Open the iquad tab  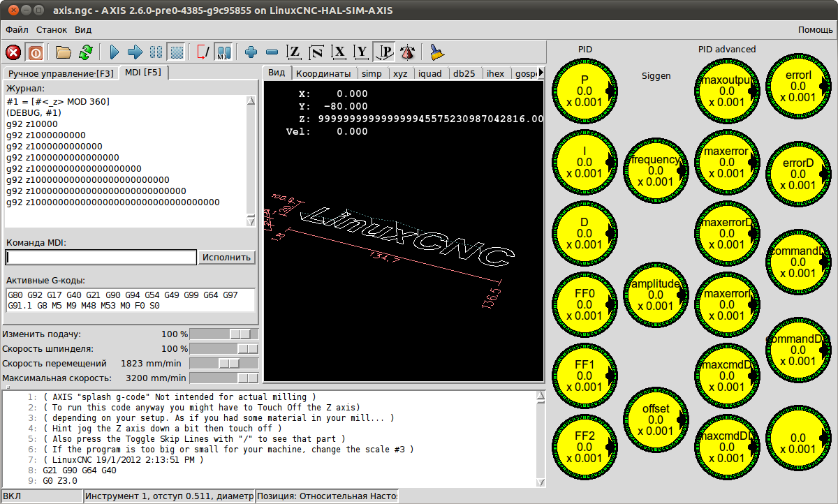430,73
